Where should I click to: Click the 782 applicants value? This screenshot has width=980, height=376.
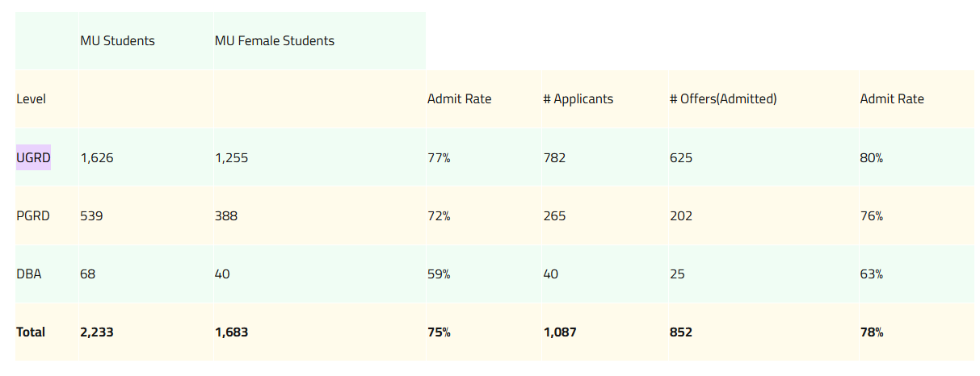[x=554, y=158]
